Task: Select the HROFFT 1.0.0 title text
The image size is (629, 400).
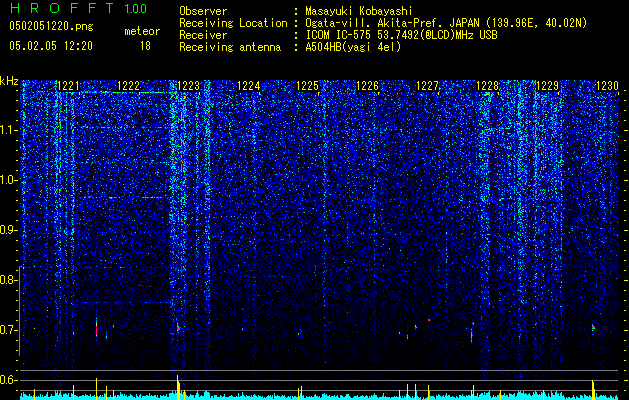Action: tap(78, 8)
